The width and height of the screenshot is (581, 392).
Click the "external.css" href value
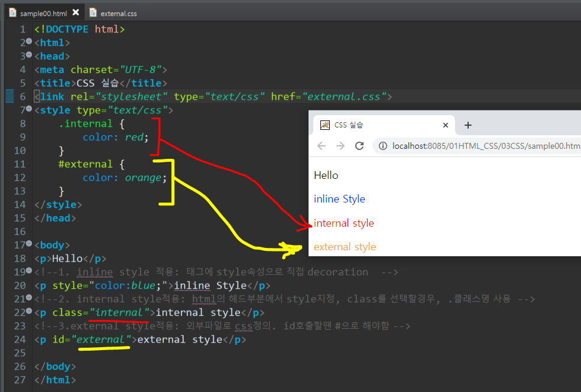pos(344,97)
